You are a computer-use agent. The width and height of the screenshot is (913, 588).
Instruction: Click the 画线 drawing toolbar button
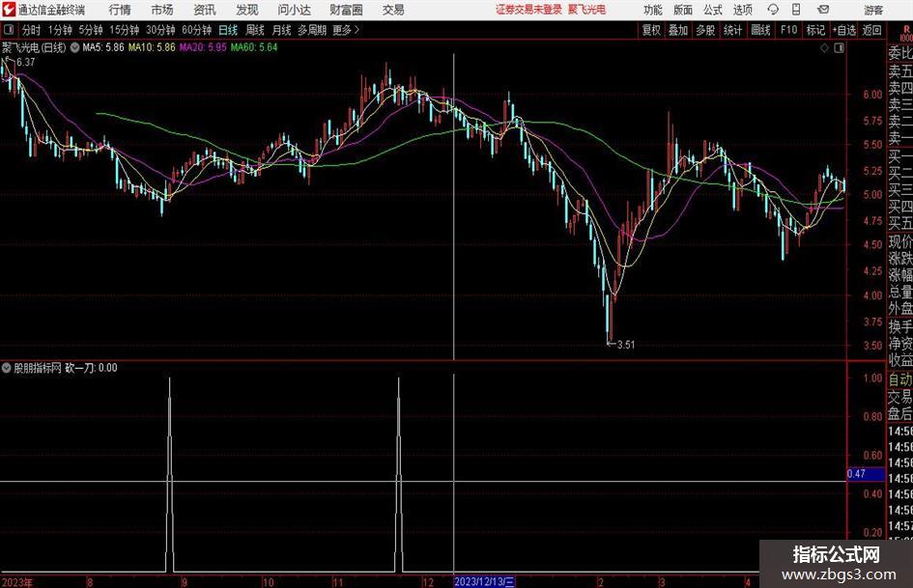(x=760, y=30)
